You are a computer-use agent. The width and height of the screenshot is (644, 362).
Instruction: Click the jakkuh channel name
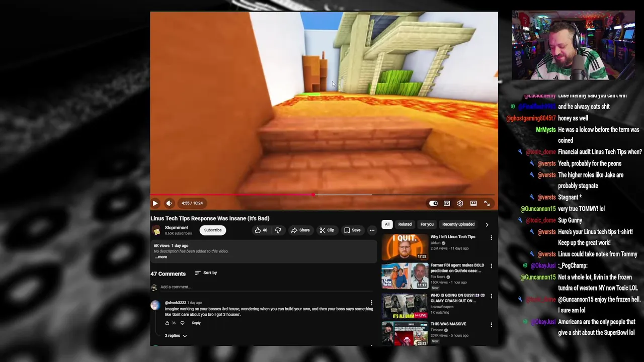point(436,243)
